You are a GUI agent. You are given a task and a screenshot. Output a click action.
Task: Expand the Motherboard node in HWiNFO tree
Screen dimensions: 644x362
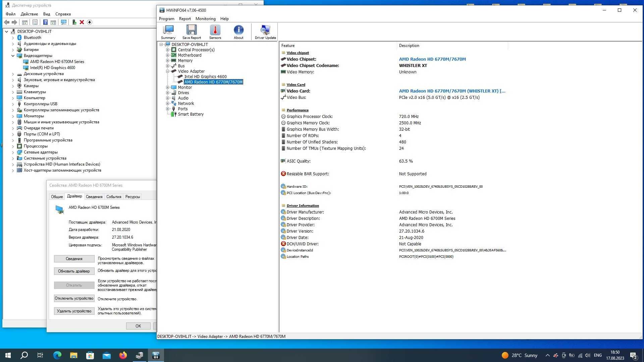pyautogui.click(x=168, y=55)
